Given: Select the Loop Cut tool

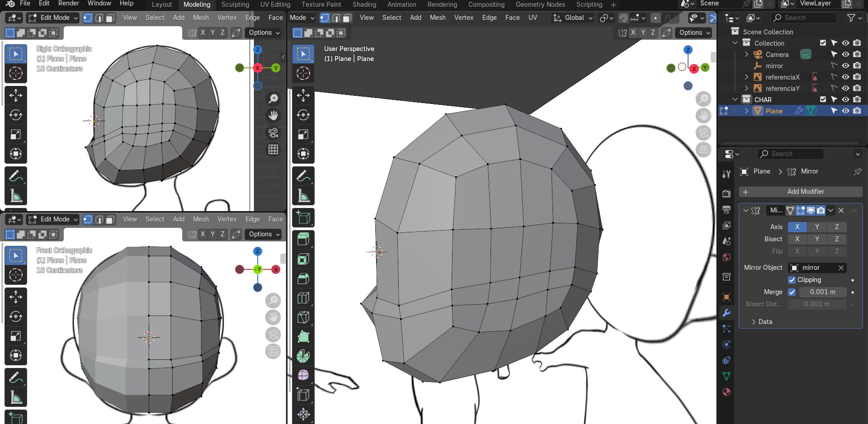Looking at the screenshot, I should 303,298.
